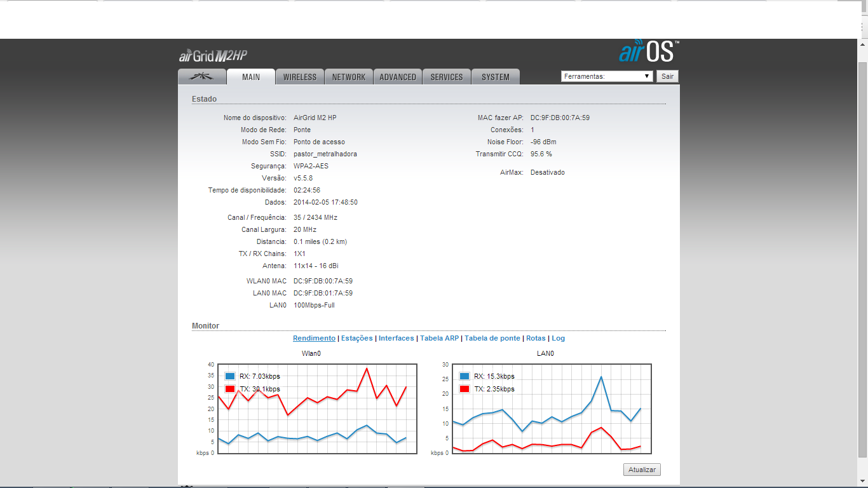Click the version text v5.5.8
Image resolution: width=868 pixels, height=488 pixels.
click(303, 178)
